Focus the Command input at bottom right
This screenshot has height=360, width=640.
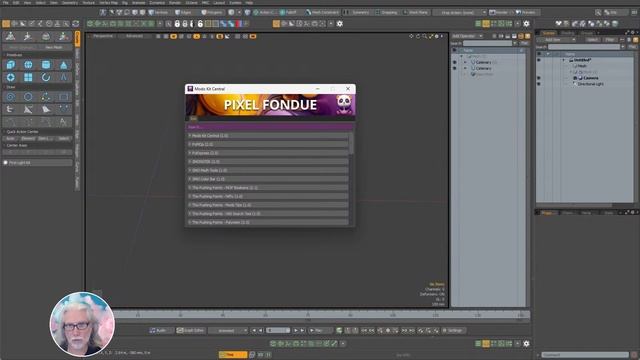[x=585, y=355]
